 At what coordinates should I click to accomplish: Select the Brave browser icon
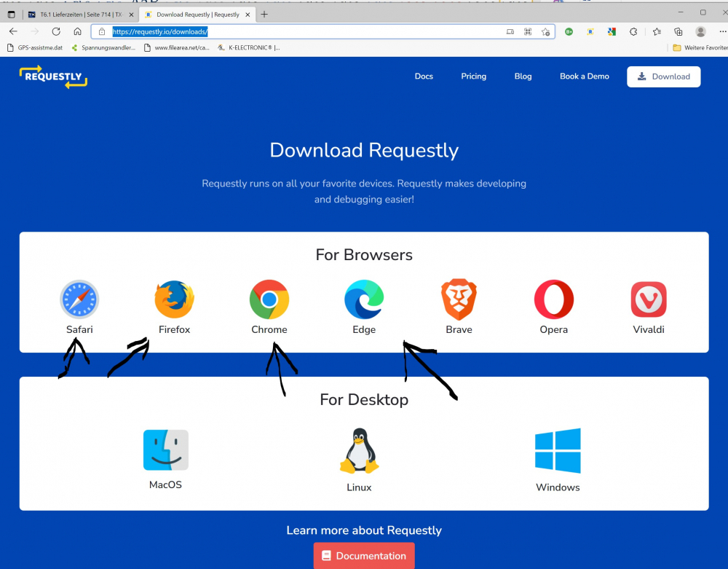tap(459, 299)
